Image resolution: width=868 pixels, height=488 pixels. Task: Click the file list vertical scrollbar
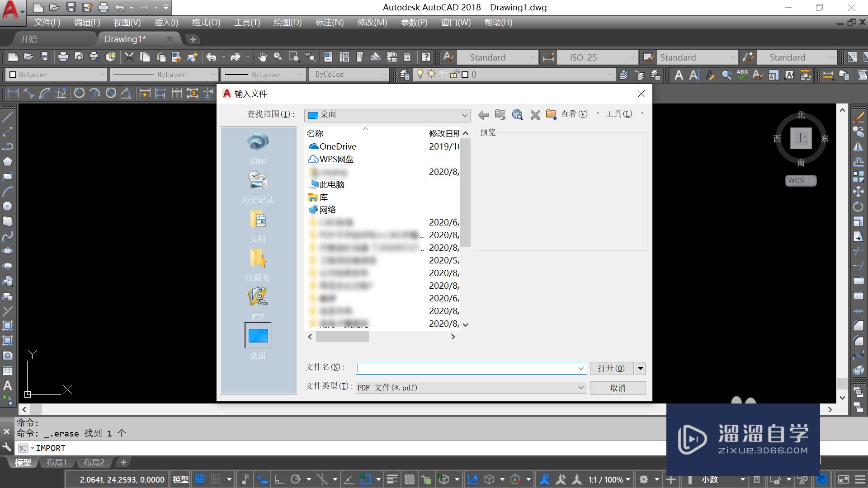[465, 193]
